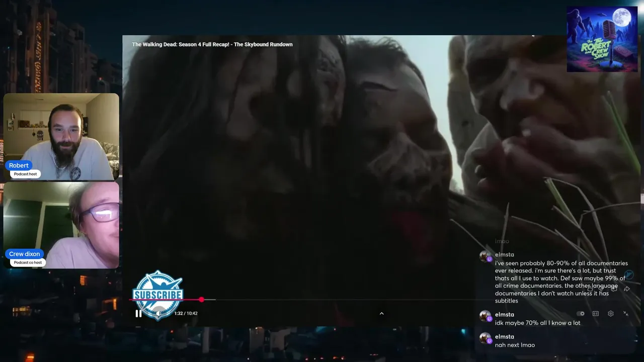Click elmsta's avatar on documentaries message

point(485,256)
